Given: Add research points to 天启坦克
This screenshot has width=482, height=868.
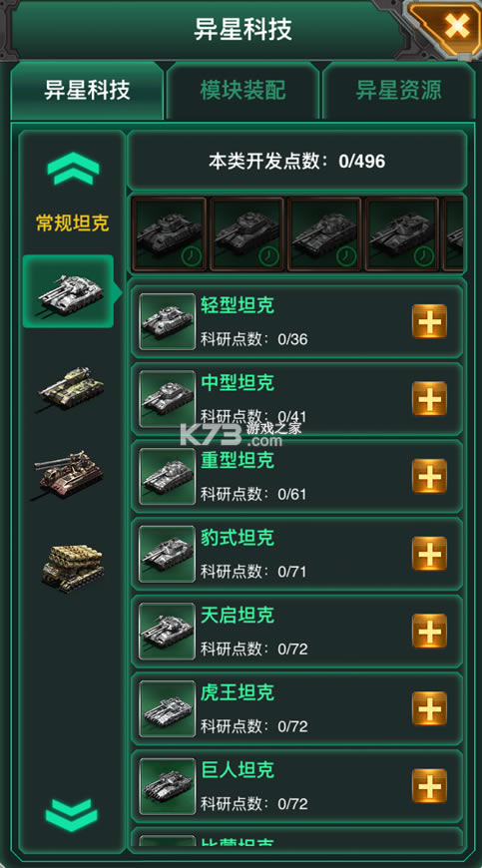Looking at the screenshot, I should click(x=429, y=632).
